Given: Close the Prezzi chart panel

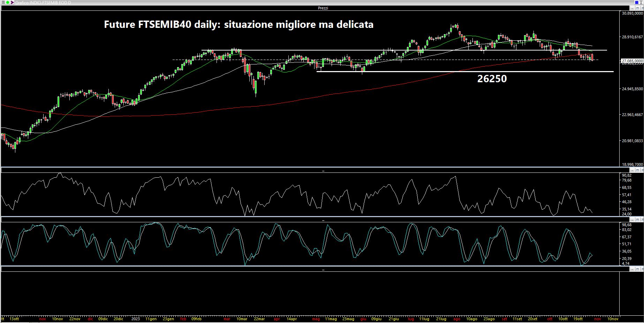Looking at the screenshot, I should tap(641, 8).
